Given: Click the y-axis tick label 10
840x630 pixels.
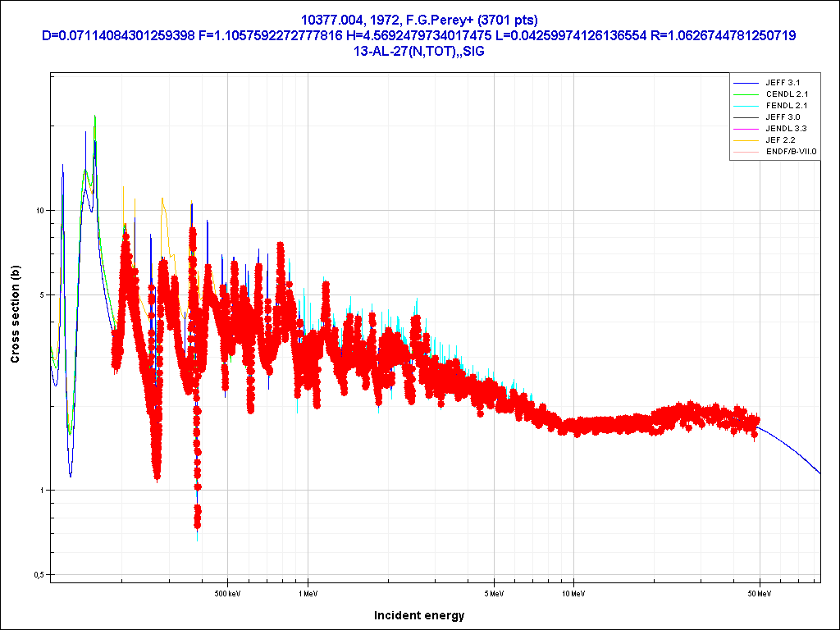Looking at the screenshot, I should 39,211.
